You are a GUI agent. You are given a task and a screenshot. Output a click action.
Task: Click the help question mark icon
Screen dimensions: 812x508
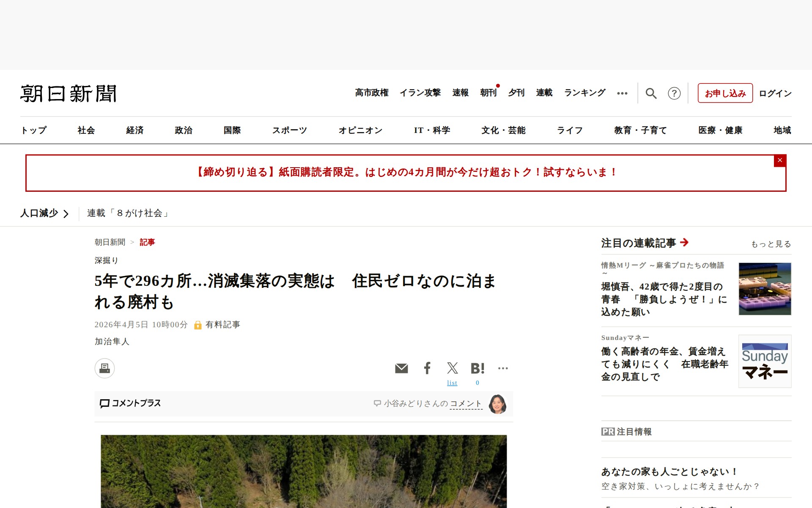[x=674, y=93]
